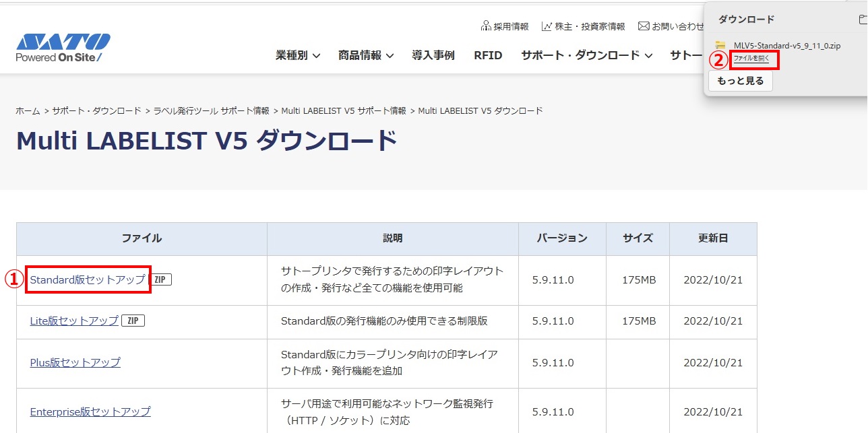Viewport: 868px width, 433px height.
Task: Click the ダウンロード popup title
Action: click(x=746, y=20)
